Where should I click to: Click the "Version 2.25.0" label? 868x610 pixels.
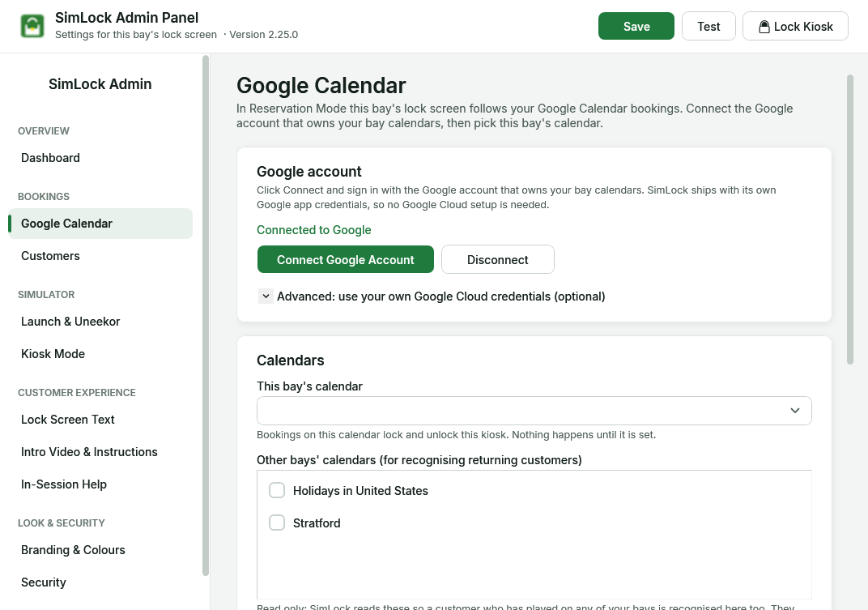tap(263, 34)
